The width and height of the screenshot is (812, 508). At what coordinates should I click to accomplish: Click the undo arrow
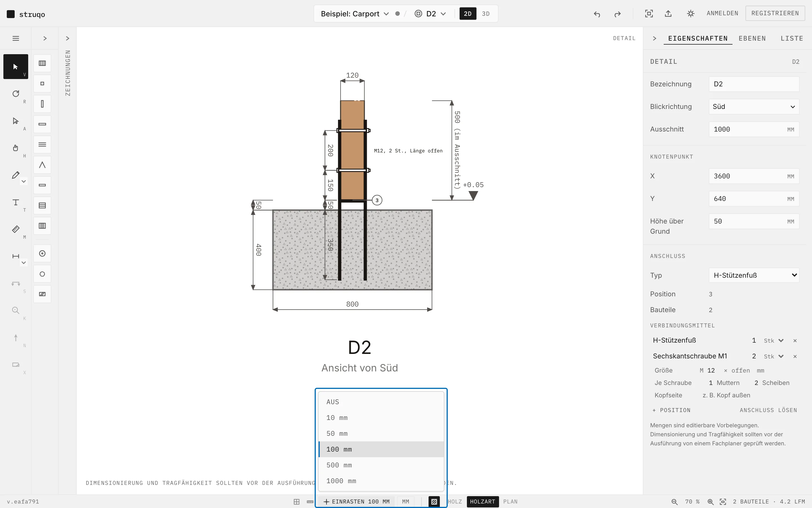point(597,14)
